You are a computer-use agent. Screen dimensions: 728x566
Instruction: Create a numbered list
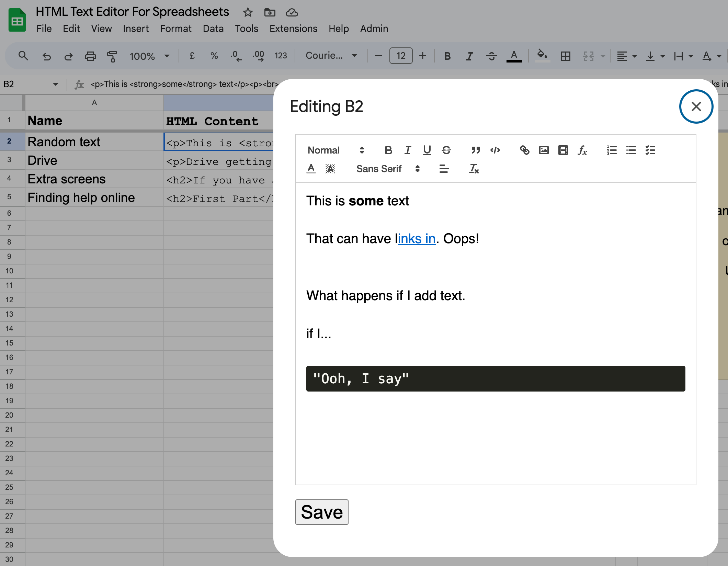[612, 150]
